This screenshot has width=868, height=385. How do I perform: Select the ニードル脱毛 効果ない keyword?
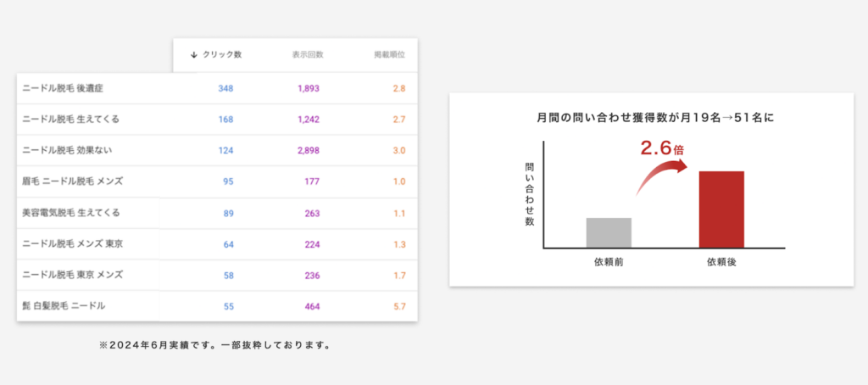[67, 150]
